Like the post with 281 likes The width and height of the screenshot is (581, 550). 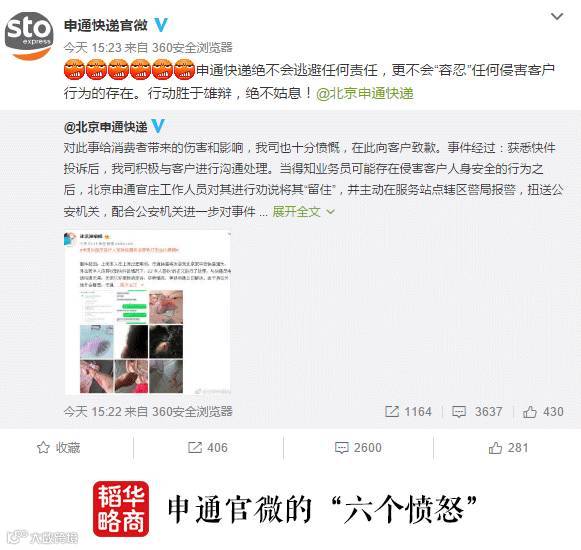(x=508, y=448)
